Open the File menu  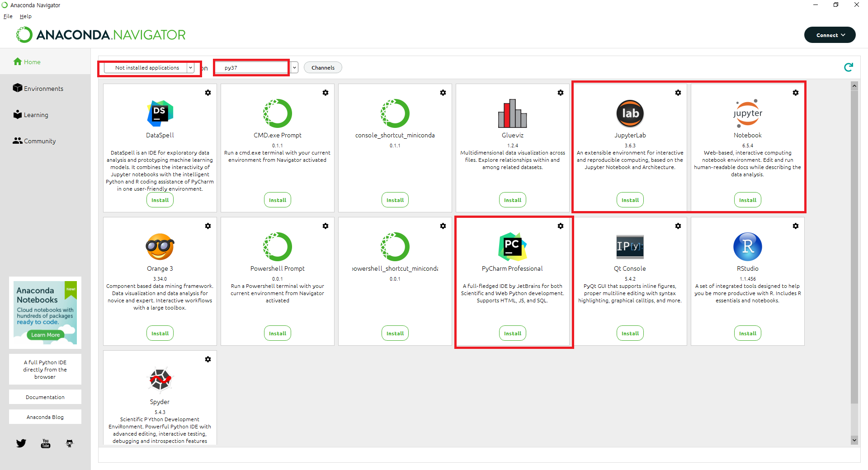pos(8,16)
